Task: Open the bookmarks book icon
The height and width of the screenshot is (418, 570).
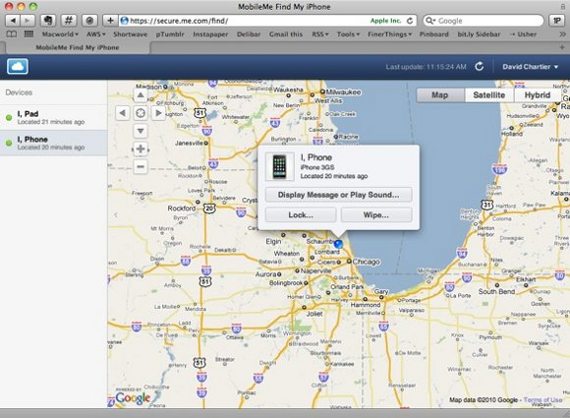Action: click(12, 34)
